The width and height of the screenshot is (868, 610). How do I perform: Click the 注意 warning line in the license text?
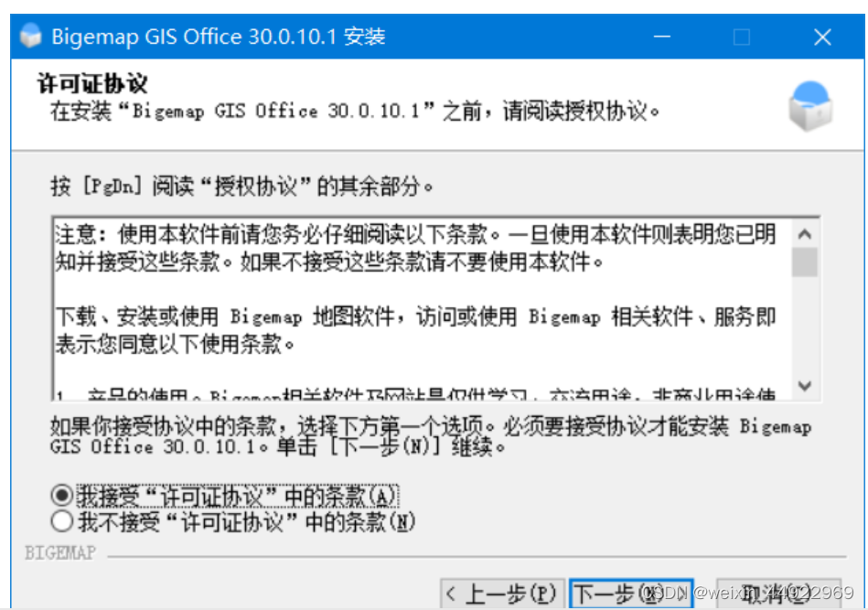click(393, 234)
